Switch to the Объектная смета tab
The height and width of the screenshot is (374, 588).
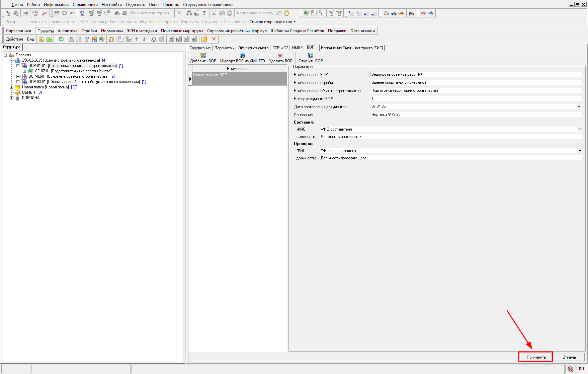[253, 48]
